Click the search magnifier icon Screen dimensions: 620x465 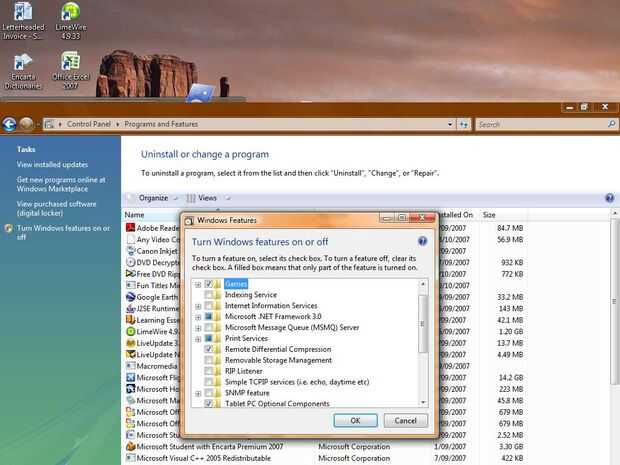tap(611, 124)
